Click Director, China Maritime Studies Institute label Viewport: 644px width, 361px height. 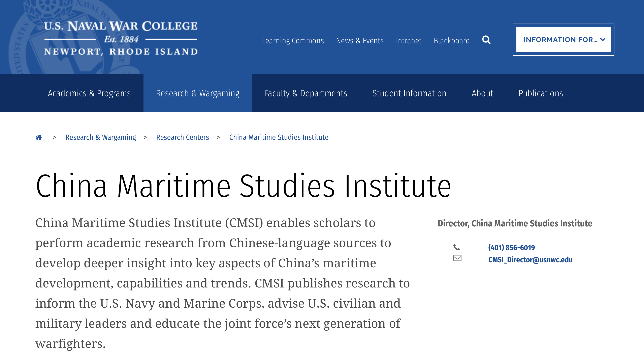(x=515, y=223)
